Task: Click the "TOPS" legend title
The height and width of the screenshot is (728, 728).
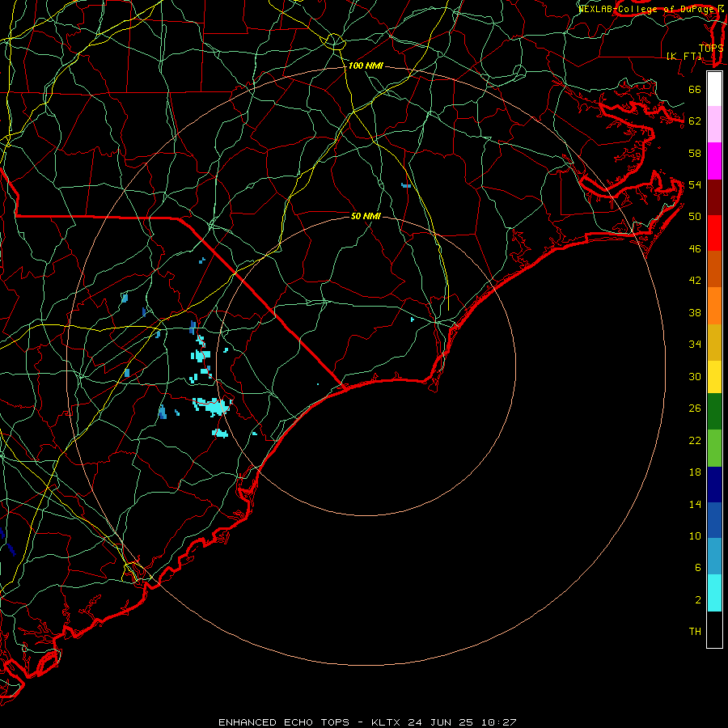Action: click(711, 48)
